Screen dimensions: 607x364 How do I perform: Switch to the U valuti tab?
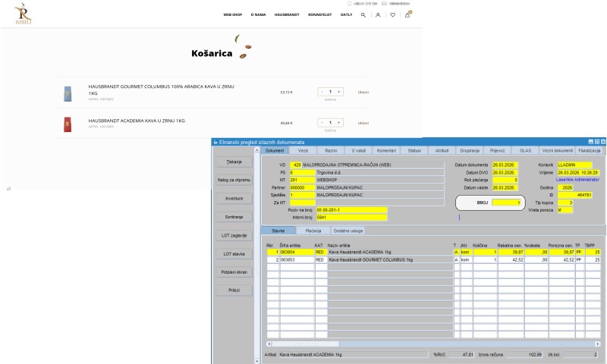(359, 150)
